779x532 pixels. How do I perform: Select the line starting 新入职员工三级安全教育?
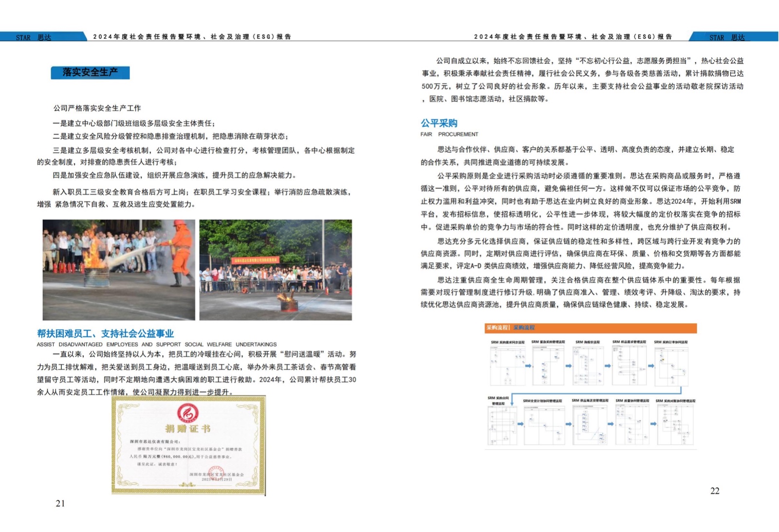(202, 192)
